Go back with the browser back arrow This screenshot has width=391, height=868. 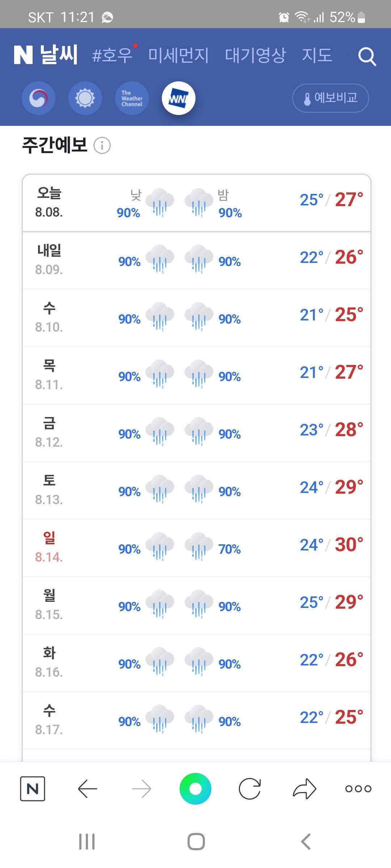point(87,788)
